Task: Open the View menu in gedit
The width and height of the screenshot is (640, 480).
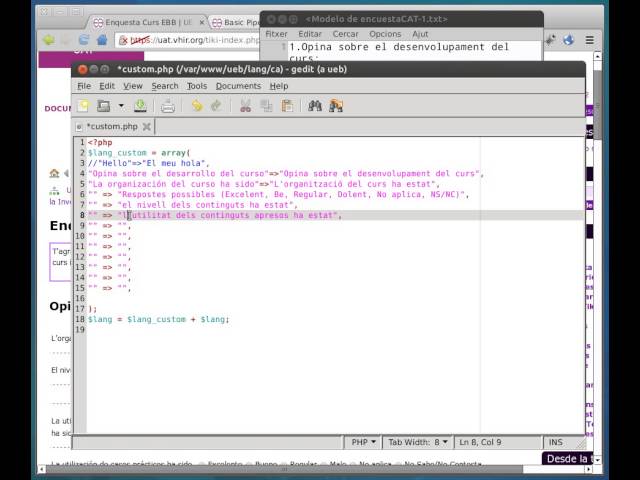Action: [133, 86]
